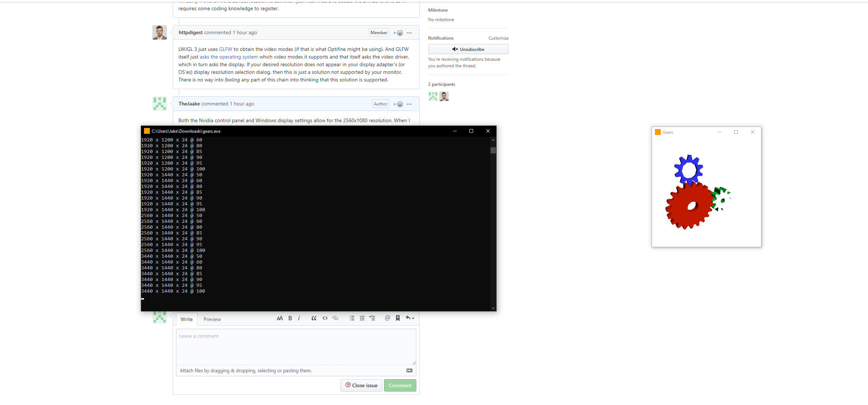The image size is (868, 405).
Task: Add emoji reaction to httpdigest's comment
Action: [398, 32]
